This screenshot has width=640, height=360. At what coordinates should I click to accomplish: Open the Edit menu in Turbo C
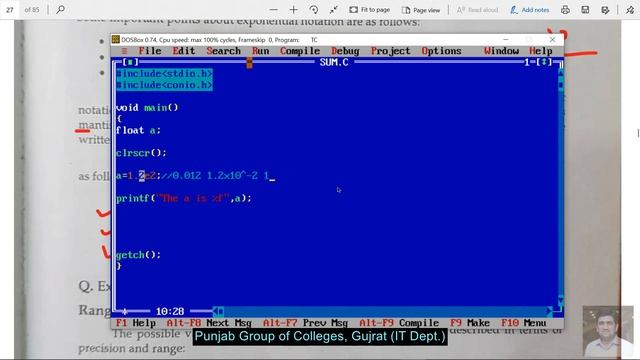(183, 51)
